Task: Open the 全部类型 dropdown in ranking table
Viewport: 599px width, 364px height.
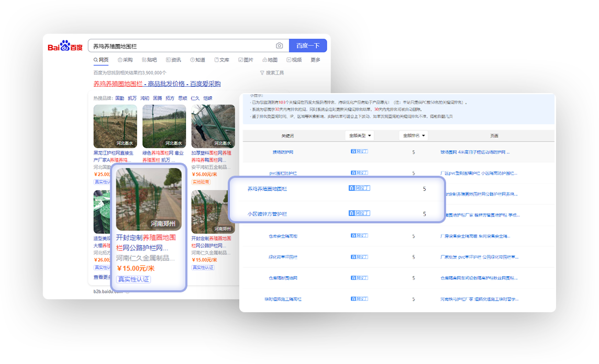Action: (x=360, y=135)
